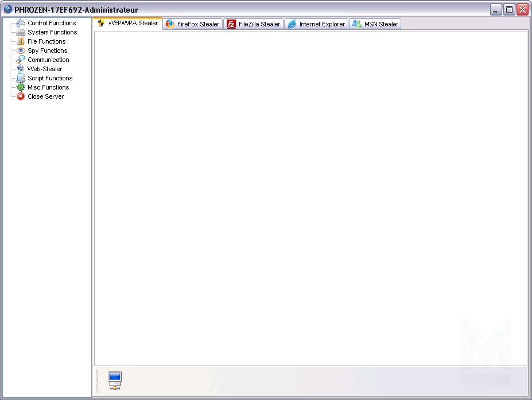Minimize the PHROZEN window

496,10
